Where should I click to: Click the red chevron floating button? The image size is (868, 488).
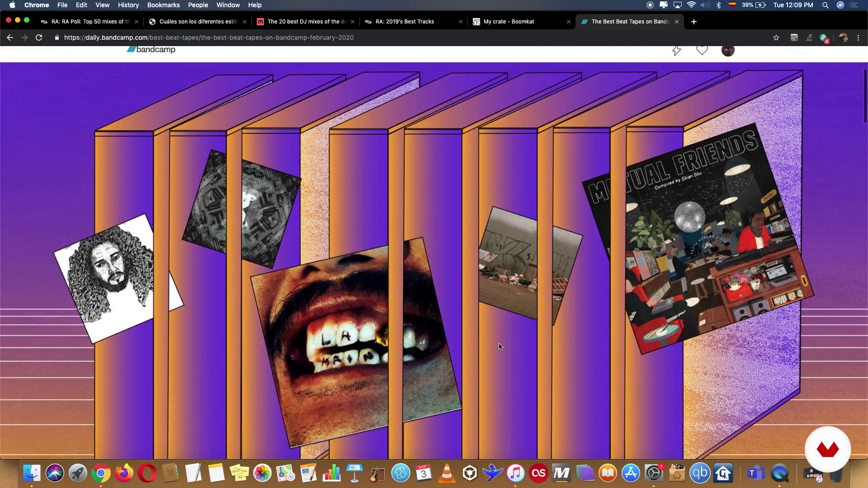click(x=828, y=450)
